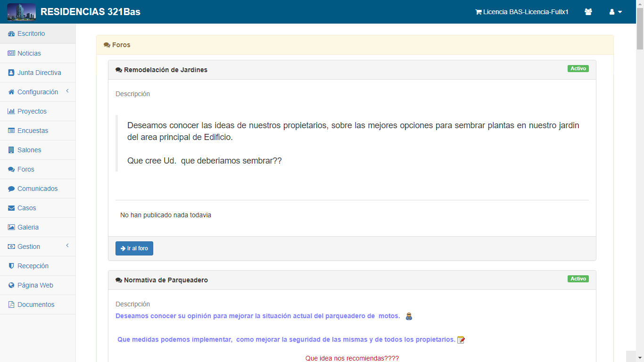
Task: Click the Galeria picture icon
Action: pos(11,227)
